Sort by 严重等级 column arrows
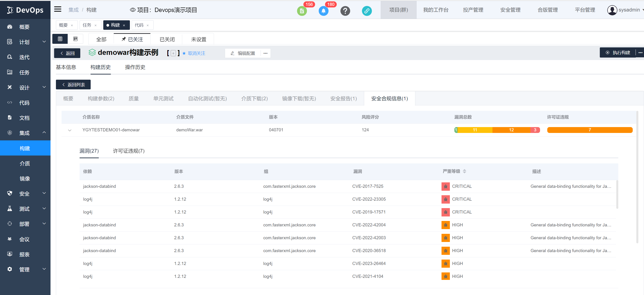 (x=464, y=171)
